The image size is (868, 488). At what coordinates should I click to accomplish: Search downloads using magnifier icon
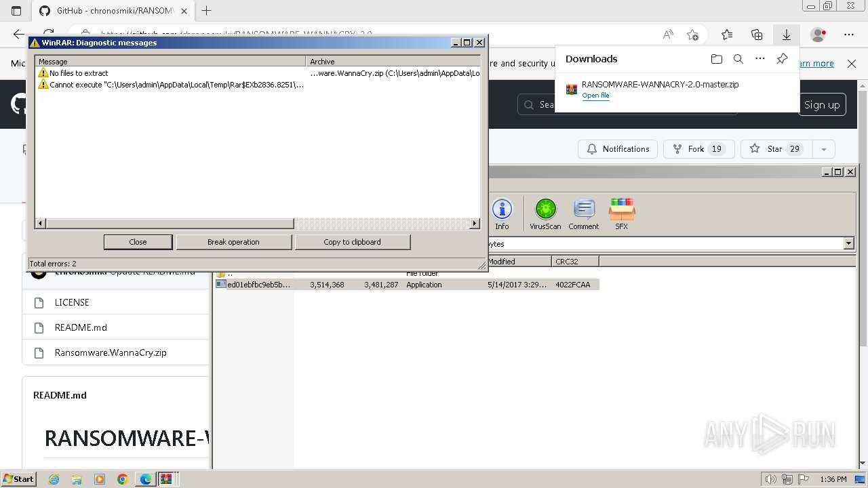point(738,59)
